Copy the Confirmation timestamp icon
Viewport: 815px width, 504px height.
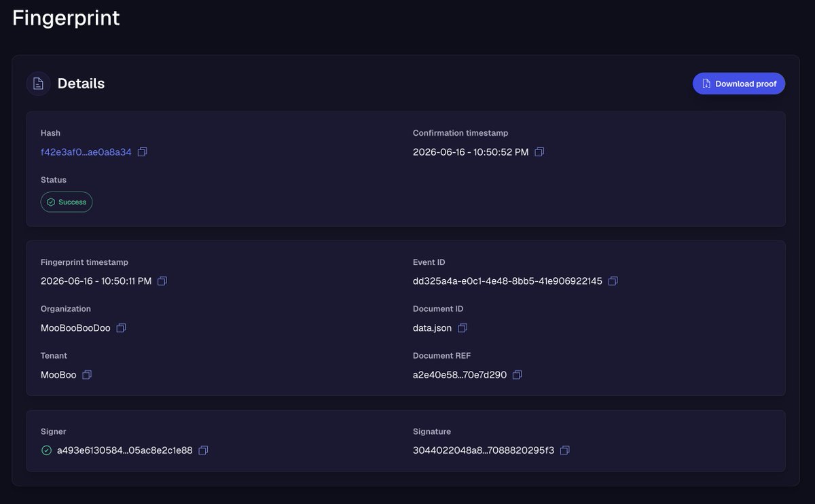539,152
